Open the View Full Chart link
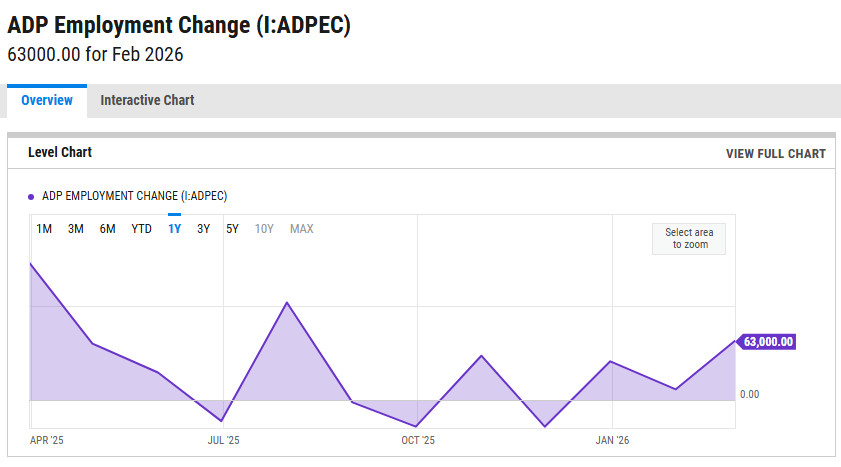This screenshot has width=841, height=467. point(776,154)
